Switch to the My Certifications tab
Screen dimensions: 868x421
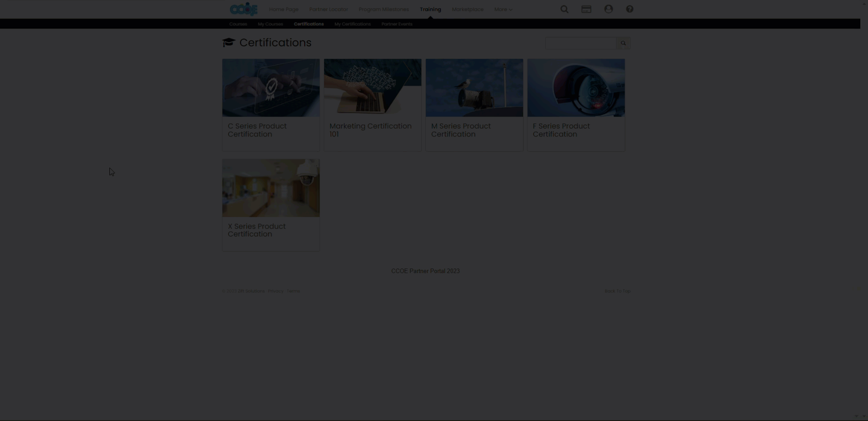tap(352, 24)
